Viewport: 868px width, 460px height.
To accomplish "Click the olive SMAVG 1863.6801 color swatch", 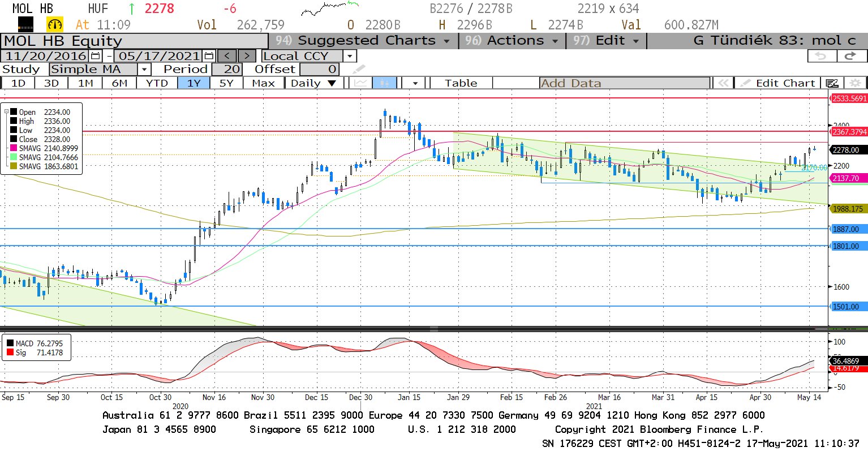I will point(14,166).
